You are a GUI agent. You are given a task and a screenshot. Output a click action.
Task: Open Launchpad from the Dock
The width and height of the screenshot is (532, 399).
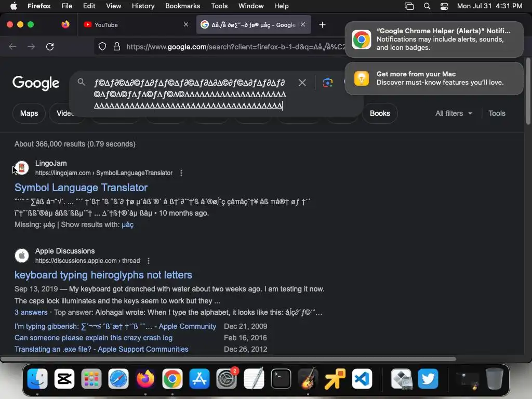point(91,379)
